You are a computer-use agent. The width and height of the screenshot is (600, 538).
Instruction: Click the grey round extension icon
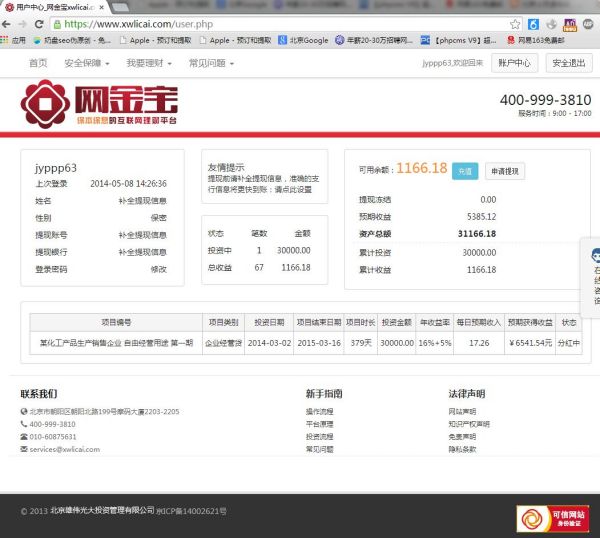coord(551,24)
